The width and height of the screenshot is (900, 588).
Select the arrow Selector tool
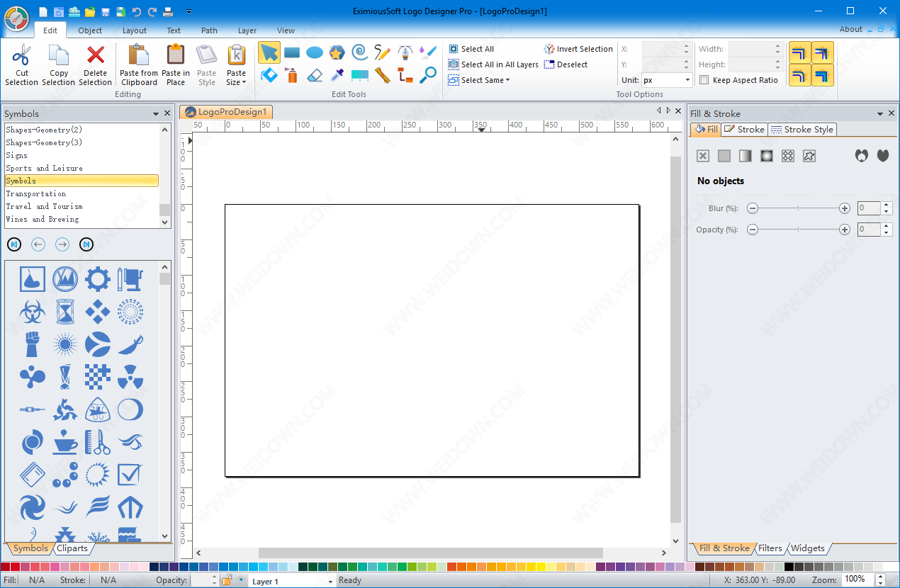point(269,52)
